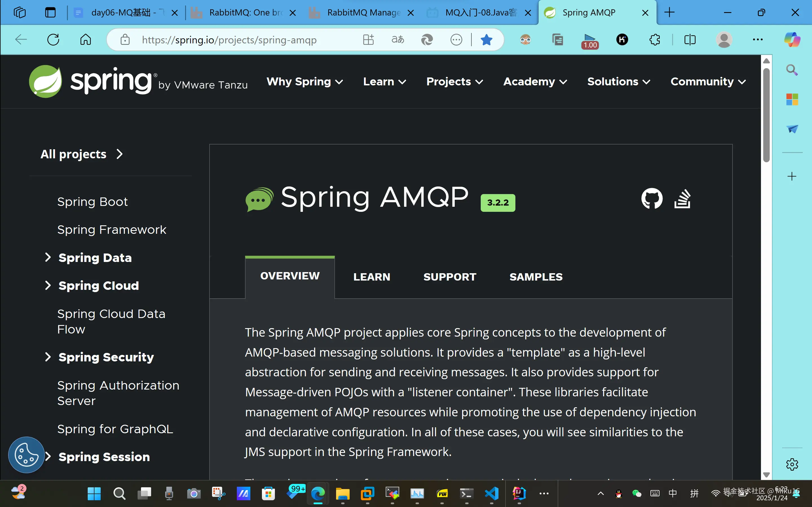
Task: Expand the Spring Cloud section chevron
Action: coord(48,285)
